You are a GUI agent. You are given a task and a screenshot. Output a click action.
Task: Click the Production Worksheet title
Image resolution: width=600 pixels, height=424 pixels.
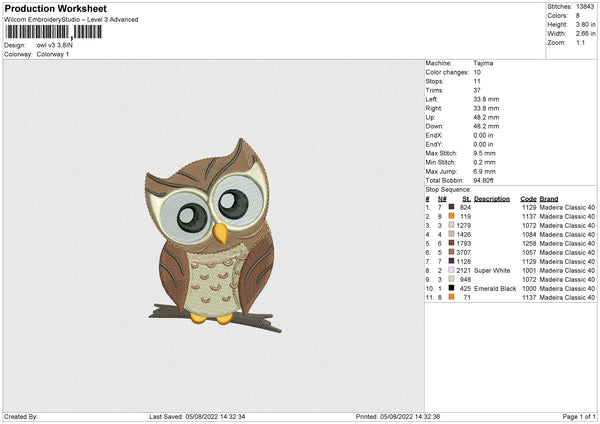pyautogui.click(x=55, y=8)
